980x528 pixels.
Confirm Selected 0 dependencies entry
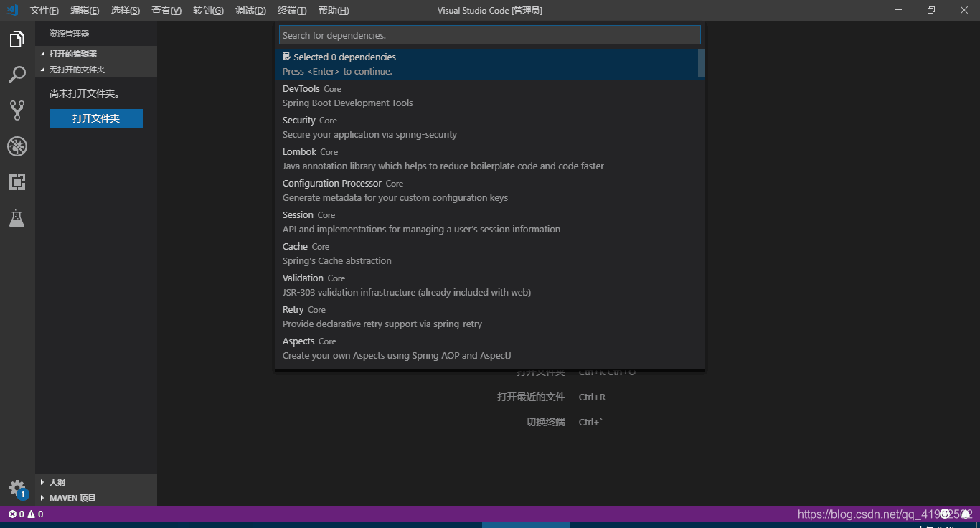pyautogui.click(x=486, y=64)
